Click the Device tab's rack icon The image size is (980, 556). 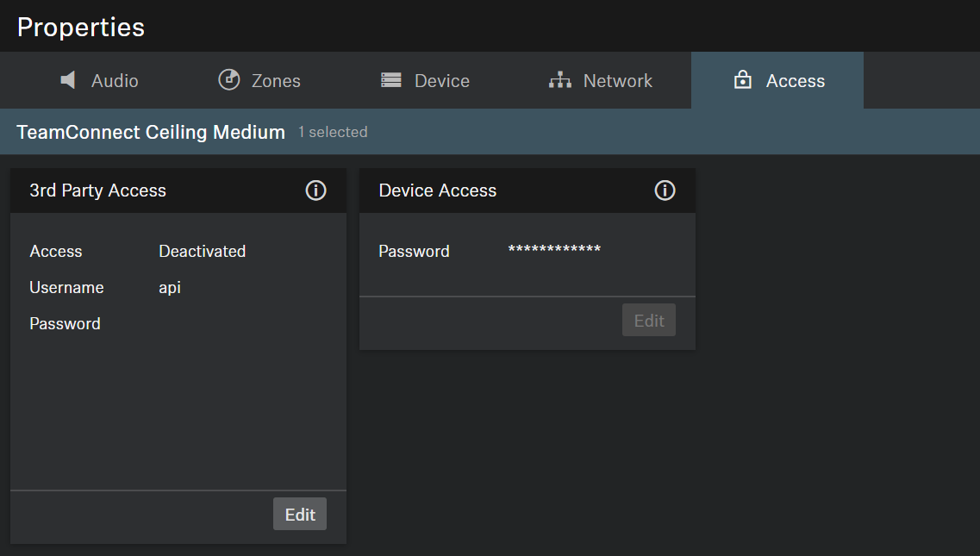pos(391,80)
